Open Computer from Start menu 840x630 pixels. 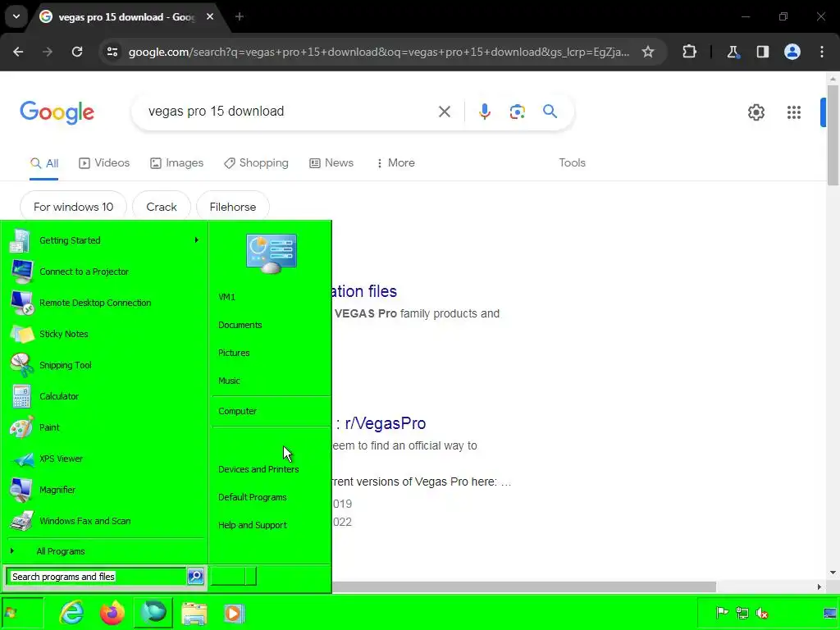click(x=237, y=411)
